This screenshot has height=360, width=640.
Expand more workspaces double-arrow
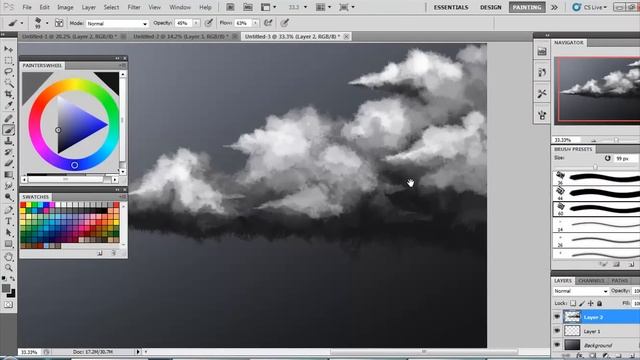click(x=554, y=7)
